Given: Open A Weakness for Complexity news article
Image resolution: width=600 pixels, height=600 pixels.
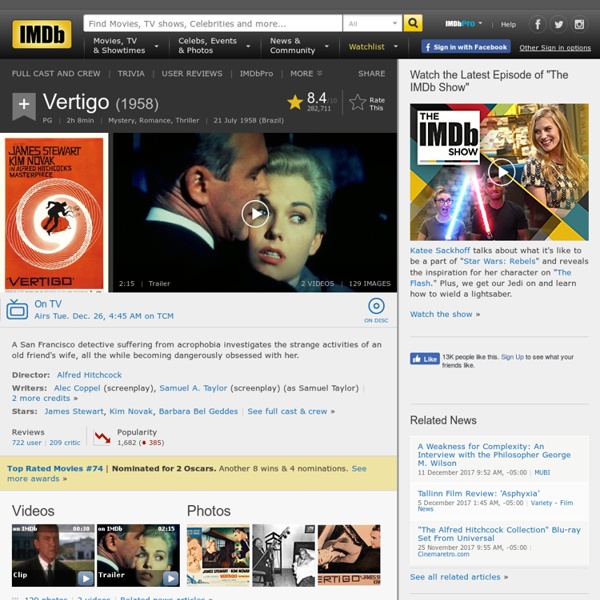Looking at the screenshot, I should [x=494, y=455].
